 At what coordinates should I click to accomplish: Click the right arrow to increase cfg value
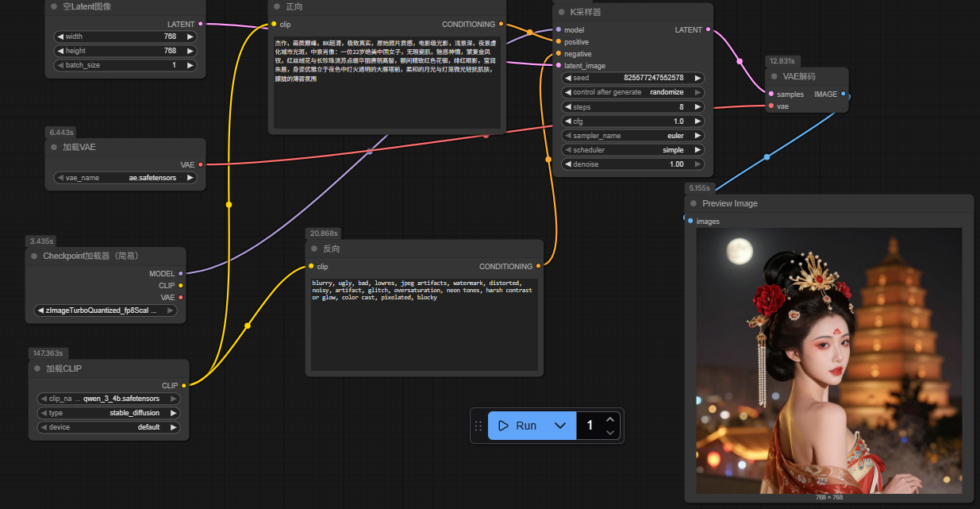coord(698,121)
